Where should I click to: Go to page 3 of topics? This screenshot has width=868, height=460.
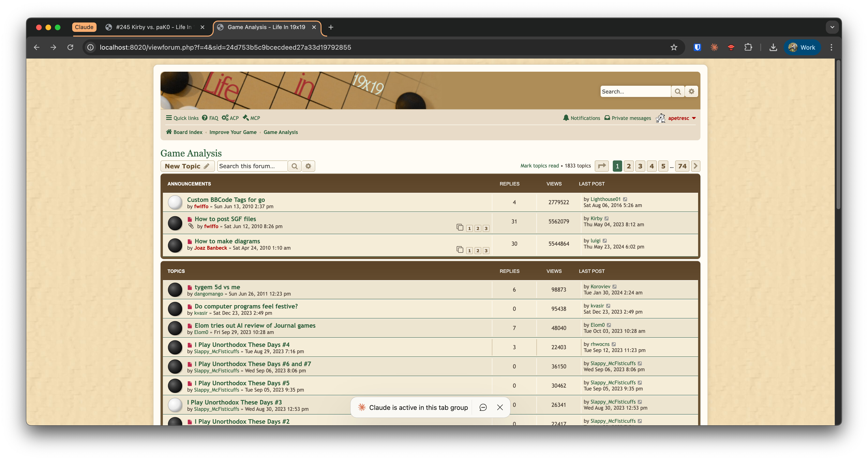tap(640, 166)
